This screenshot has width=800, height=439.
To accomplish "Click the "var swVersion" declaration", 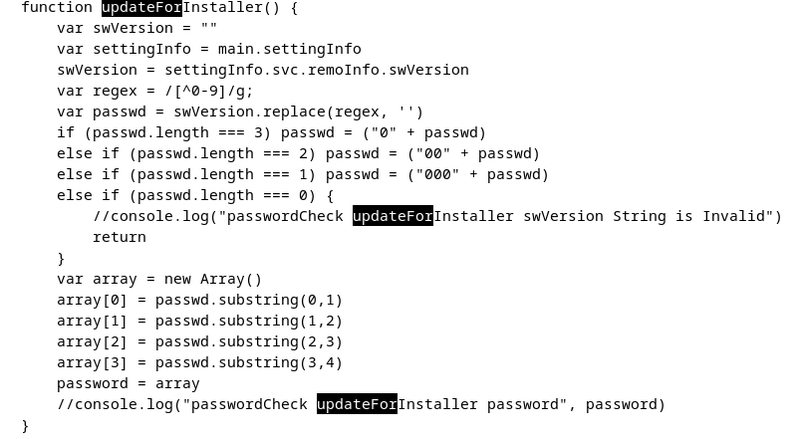I will tap(110, 27).
